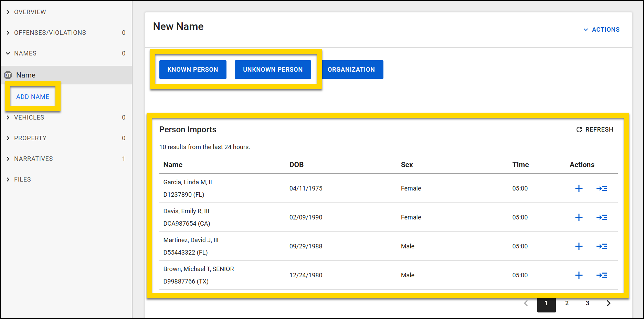
Task: Open the ACTIONS dropdown
Action: click(x=601, y=30)
